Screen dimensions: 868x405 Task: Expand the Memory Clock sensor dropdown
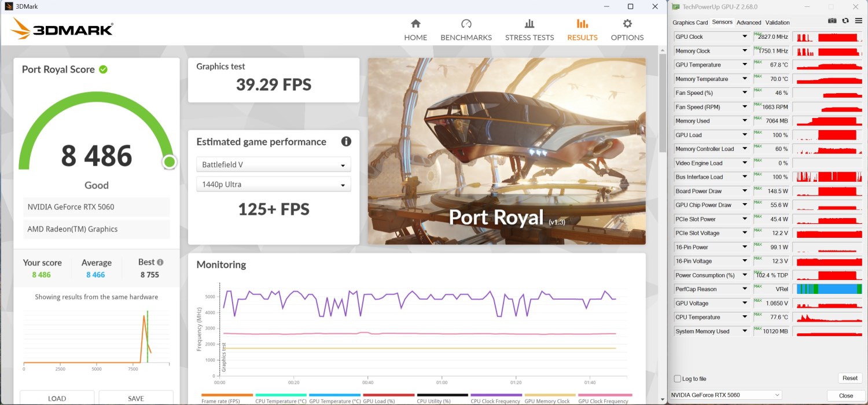[x=745, y=51]
